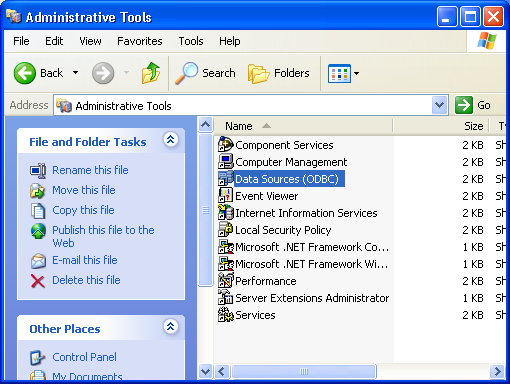Viewport: 510px width, 384px height.
Task: Click the horizontal scrollbar right arrow
Action: [497, 371]
